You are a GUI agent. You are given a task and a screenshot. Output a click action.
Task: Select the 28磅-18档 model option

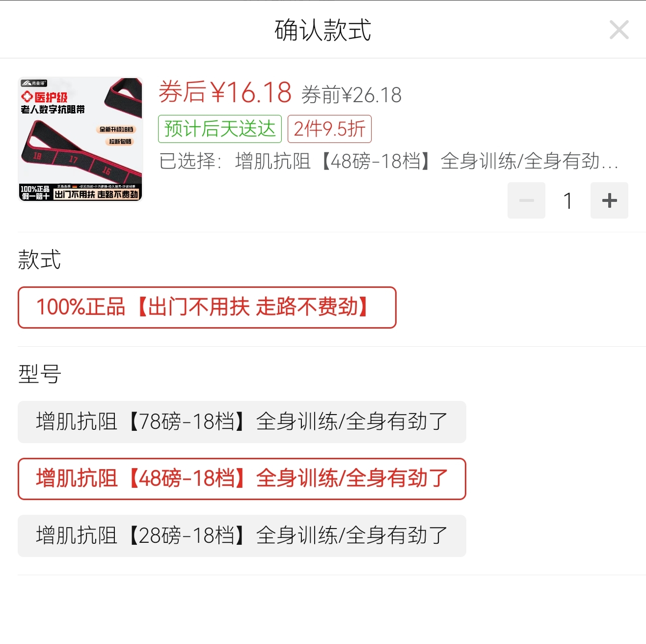coord(242,536)
